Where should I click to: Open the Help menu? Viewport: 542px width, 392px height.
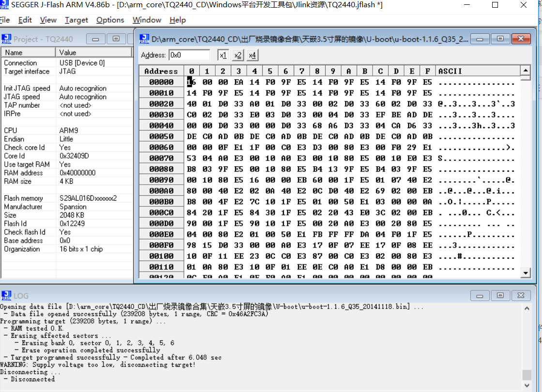tap(177, 20)
